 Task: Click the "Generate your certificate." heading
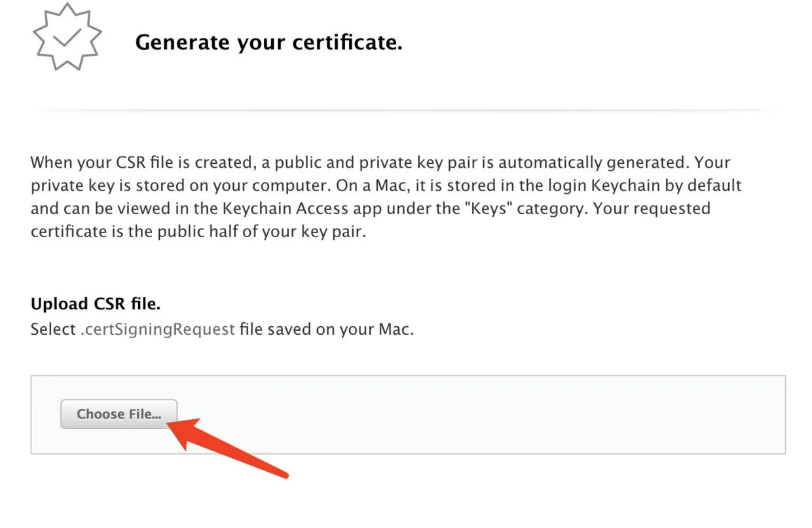pyautogui.click(x=268, y=43)
